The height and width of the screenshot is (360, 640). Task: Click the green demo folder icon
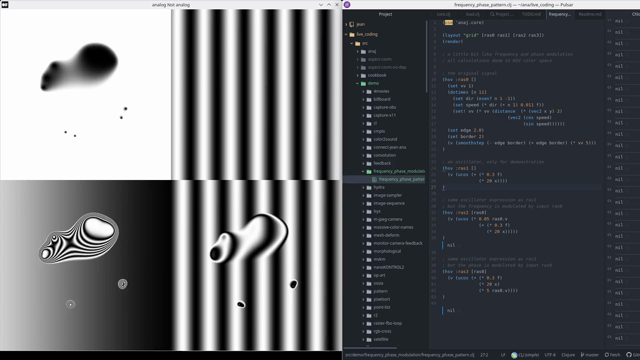tap(363, 83)
